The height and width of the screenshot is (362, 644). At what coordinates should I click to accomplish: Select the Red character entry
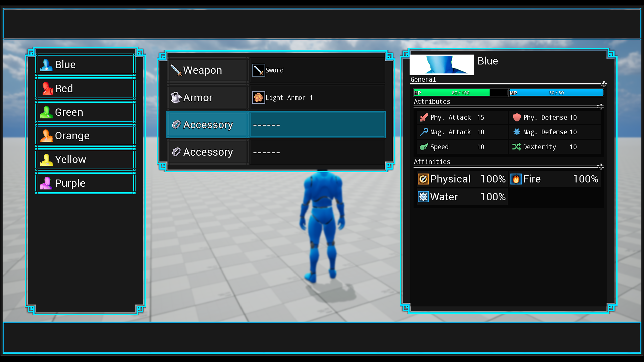click(x=86, y=88)
